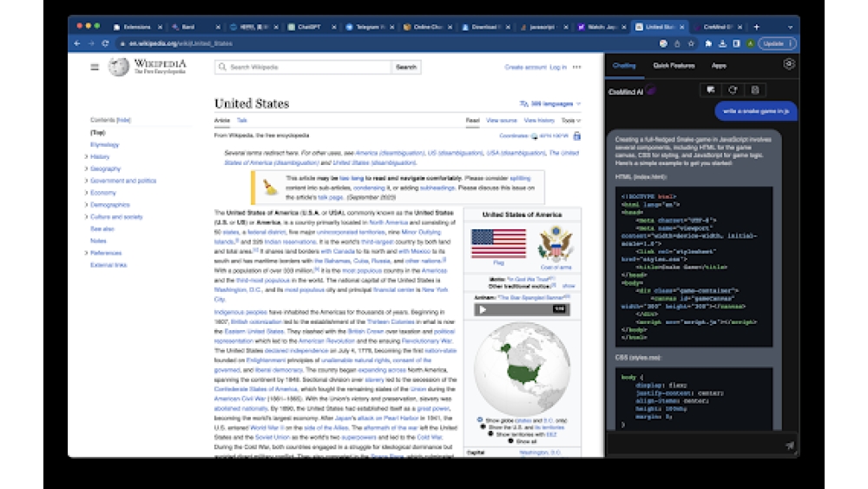
Task: Close the Extensions browser tab
Action: tap(160, 27)
